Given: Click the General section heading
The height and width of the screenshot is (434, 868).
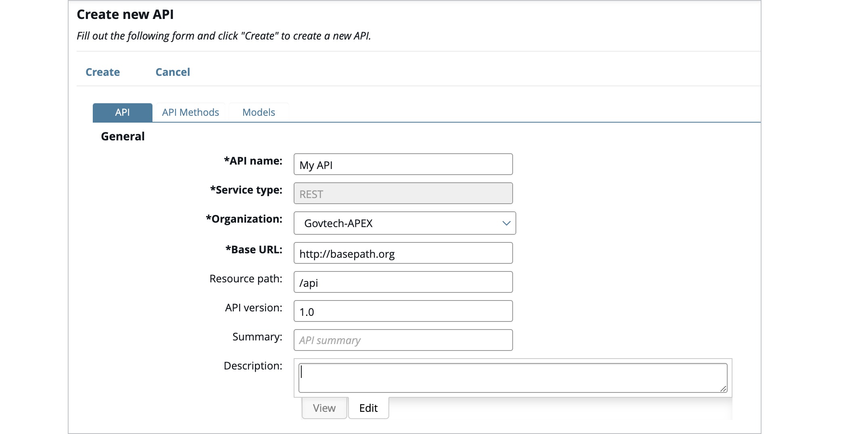Looking at the screenshot, I should (122, 136).
